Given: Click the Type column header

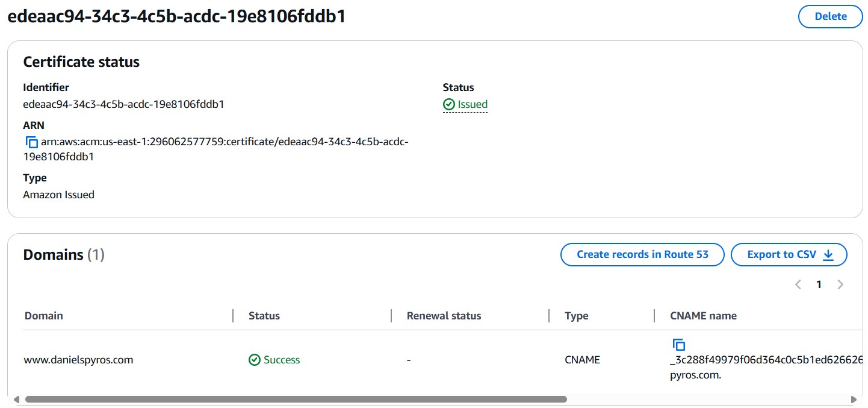Looking at the screenshot, I should click(x=576, y=316).
